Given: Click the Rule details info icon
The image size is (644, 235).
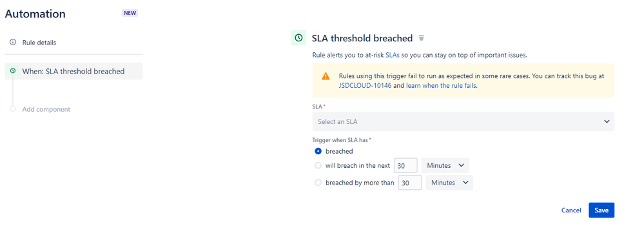Looking at the screenshot, I should 13,43.
